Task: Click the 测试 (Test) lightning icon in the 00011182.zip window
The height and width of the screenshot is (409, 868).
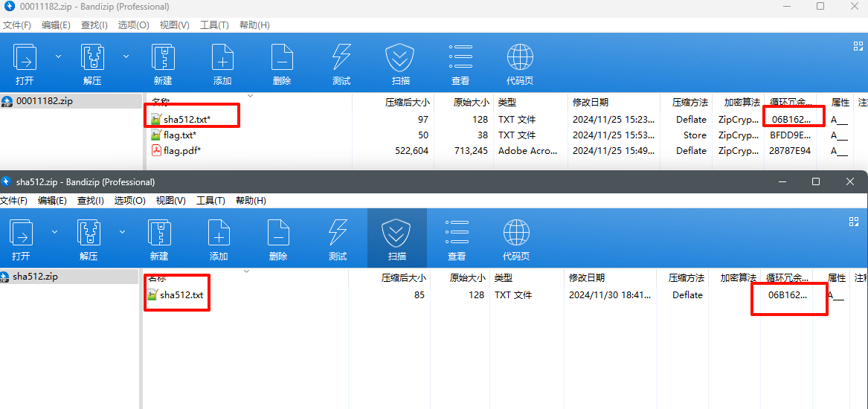Action: 341,58
